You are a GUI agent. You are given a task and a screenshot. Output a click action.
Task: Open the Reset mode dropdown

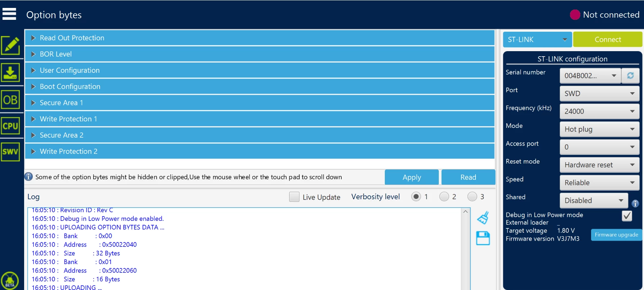[x=599, y=165]
